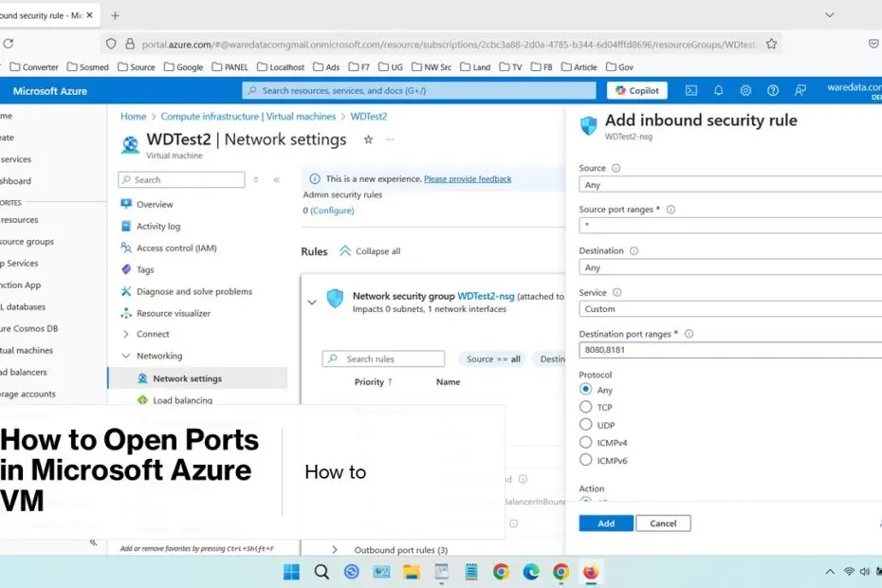The width and height of the screenshot is (882, 588).
Task: Open the ellipsis menu next to WDTest2 title
Action: pyautogui.click(x=390, y=139)
